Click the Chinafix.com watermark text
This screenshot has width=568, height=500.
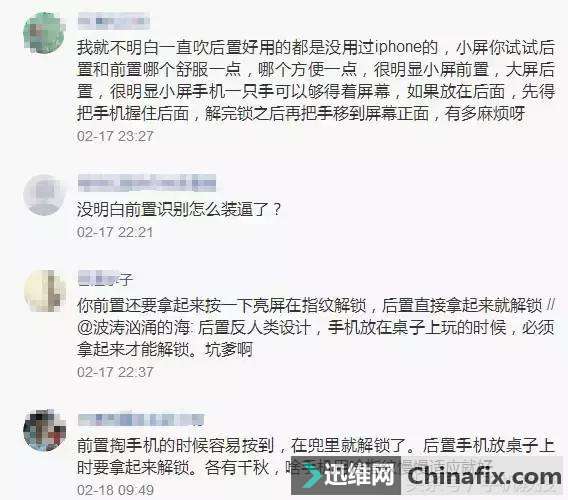484,476
